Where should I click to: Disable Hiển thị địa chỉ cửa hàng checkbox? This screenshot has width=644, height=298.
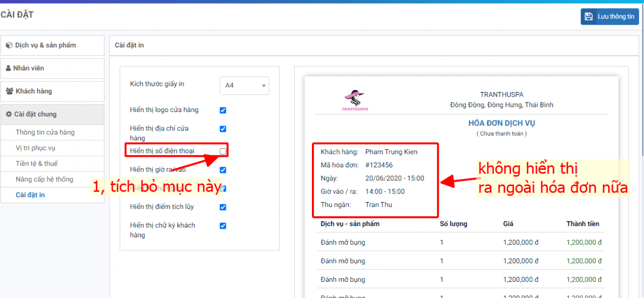pos(223,129)
